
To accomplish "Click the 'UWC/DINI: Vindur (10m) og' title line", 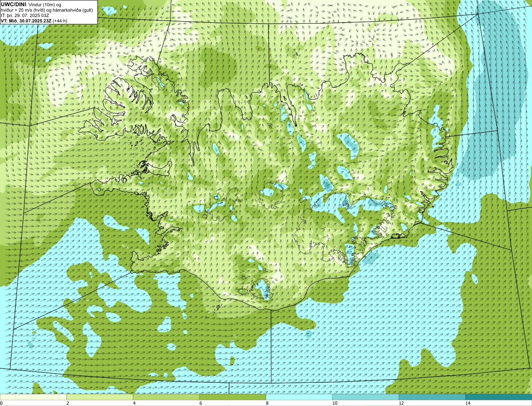I will [32, 4].
